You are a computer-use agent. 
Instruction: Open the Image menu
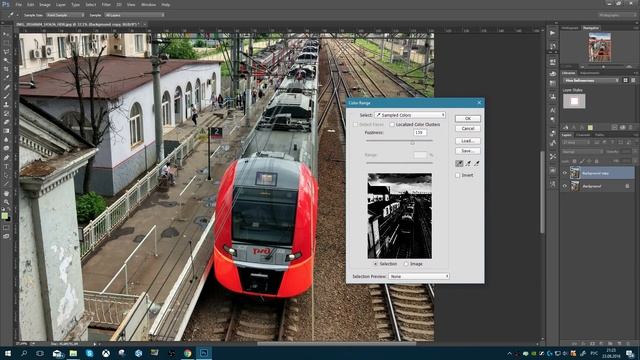tap(44, 4)
